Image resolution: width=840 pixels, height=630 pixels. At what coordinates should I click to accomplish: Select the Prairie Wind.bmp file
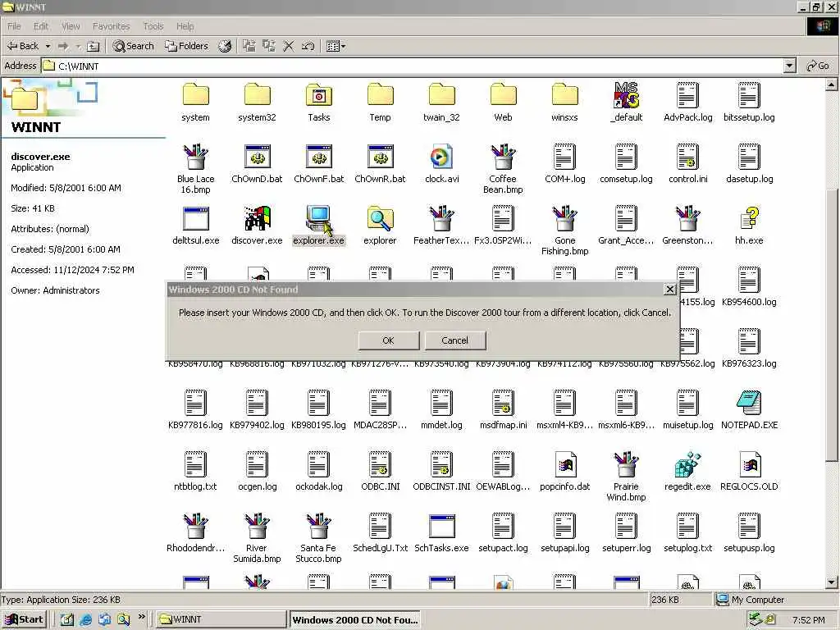point(626,477)
